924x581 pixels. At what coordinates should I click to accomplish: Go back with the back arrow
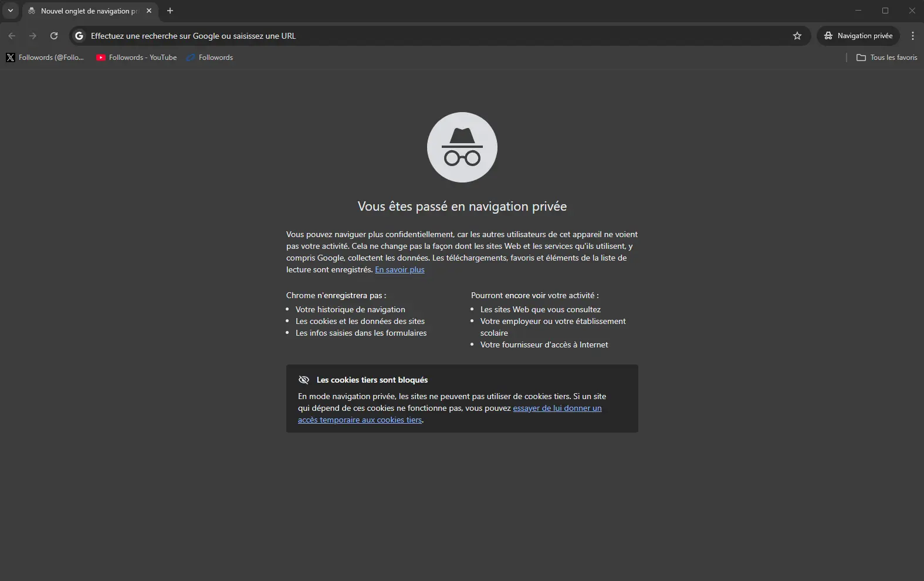(x=12, y=36)
